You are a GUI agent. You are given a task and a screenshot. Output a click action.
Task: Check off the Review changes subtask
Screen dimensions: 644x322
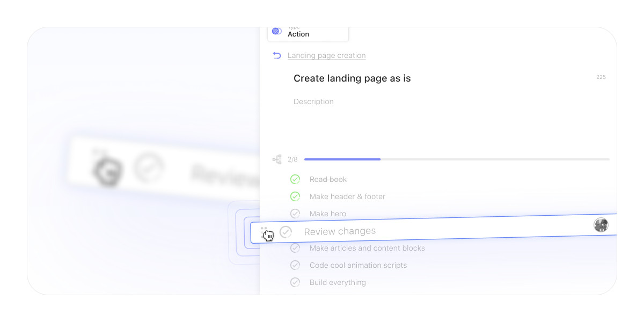pos(286,232)
